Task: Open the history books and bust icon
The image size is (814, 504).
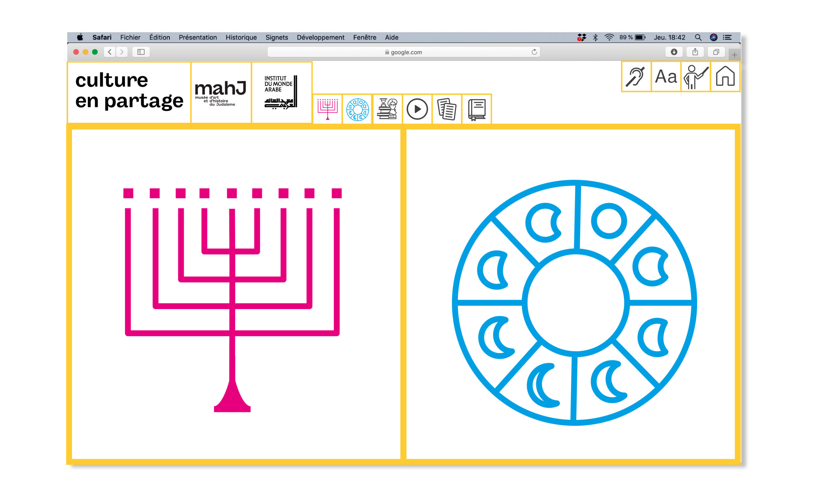Action: tap(387, 109)
